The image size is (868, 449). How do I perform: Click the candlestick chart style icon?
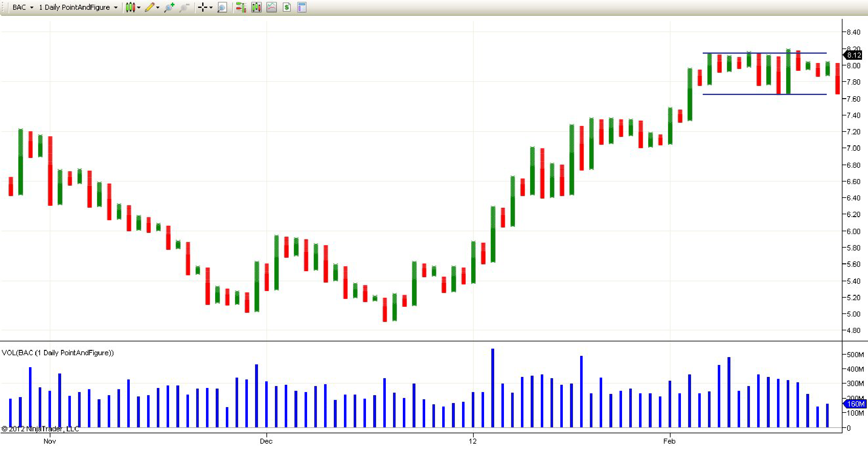pyautogui.click(x=130, y=8)
